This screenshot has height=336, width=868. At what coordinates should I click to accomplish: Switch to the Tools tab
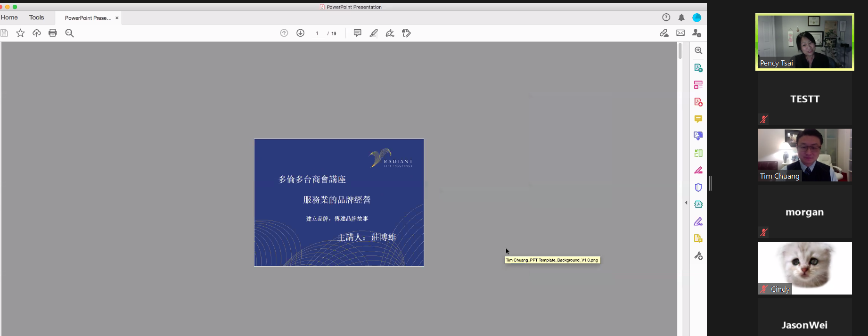[x=36, y=17]
